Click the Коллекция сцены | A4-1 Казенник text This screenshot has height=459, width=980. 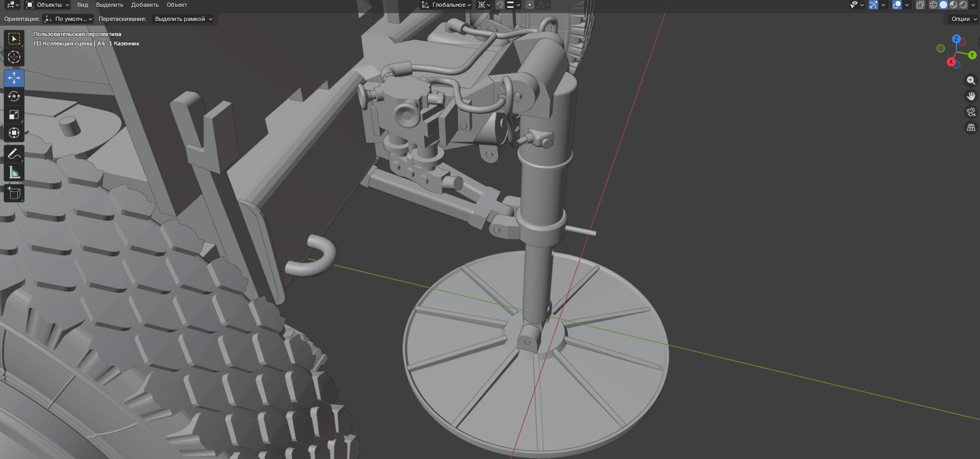coord(91,43)
